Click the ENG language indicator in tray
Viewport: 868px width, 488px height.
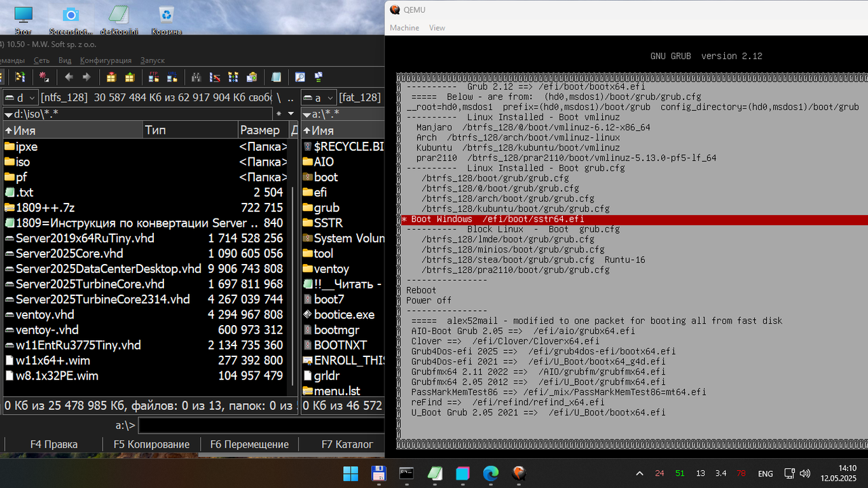765,473
